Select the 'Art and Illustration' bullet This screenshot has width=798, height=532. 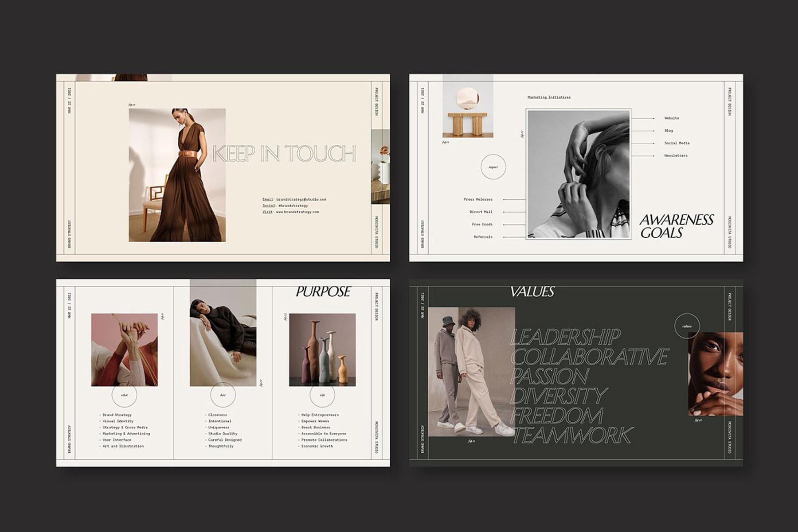121,446
